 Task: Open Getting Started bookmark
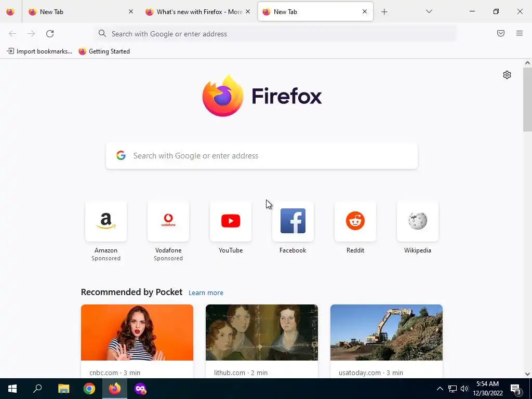pos(104,51)
